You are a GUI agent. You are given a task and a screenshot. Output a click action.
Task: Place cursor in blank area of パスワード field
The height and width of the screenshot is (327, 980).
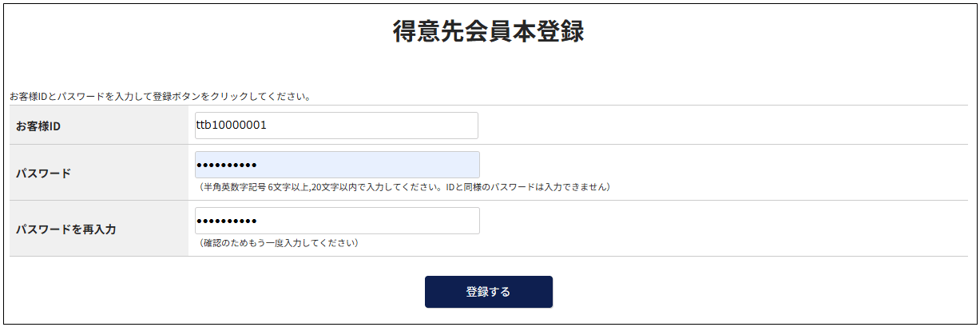click(383, 165)
